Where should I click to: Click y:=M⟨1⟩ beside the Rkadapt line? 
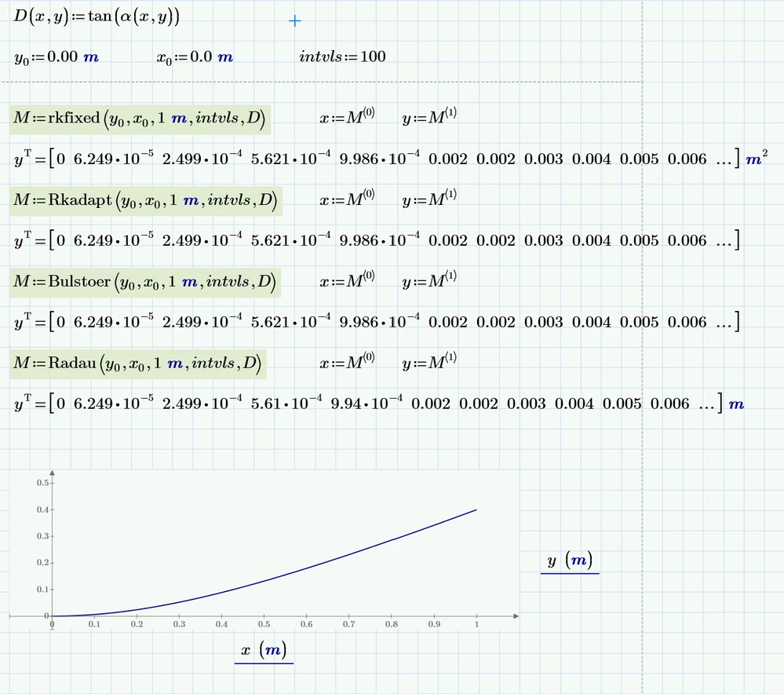[x=429, y=199]
